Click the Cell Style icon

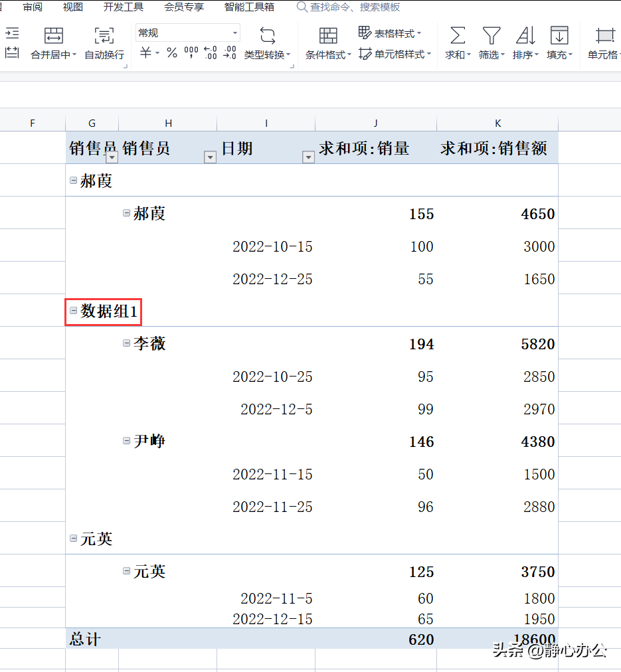point(365,54)
